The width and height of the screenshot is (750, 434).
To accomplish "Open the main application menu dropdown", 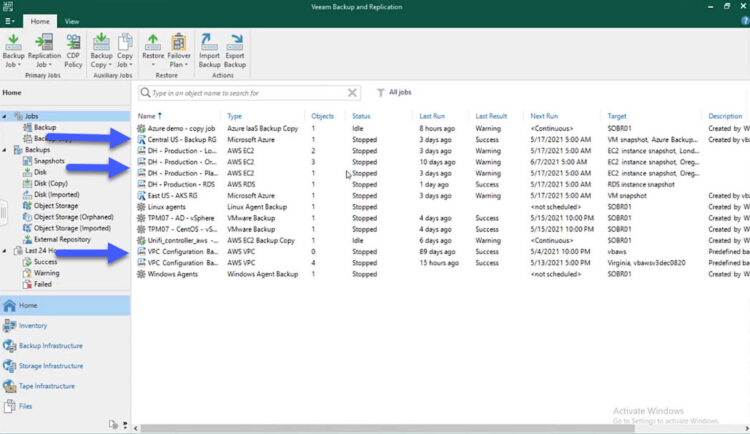I will pyautogui.click(x=10, y=21).
